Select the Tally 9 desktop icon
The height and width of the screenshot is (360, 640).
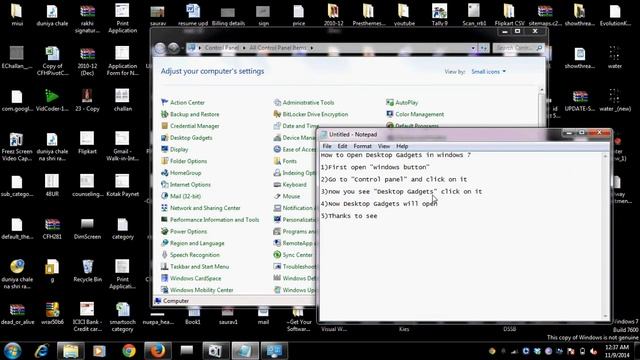tap(440, 15)
